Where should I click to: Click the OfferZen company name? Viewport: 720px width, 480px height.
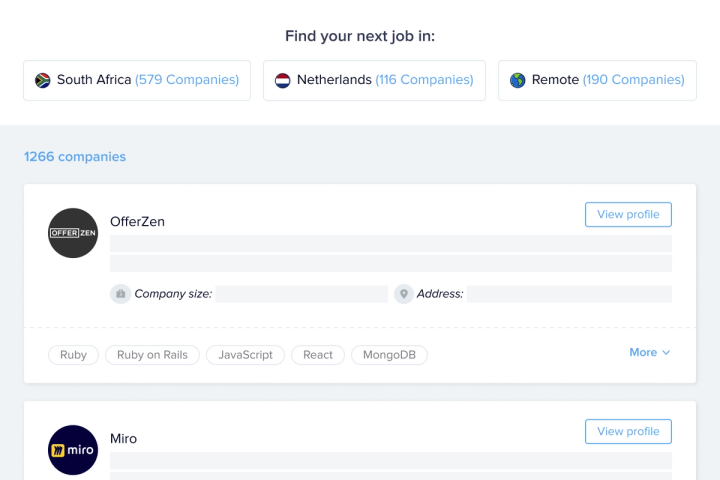pyautogui.click(x=137, y=221)
